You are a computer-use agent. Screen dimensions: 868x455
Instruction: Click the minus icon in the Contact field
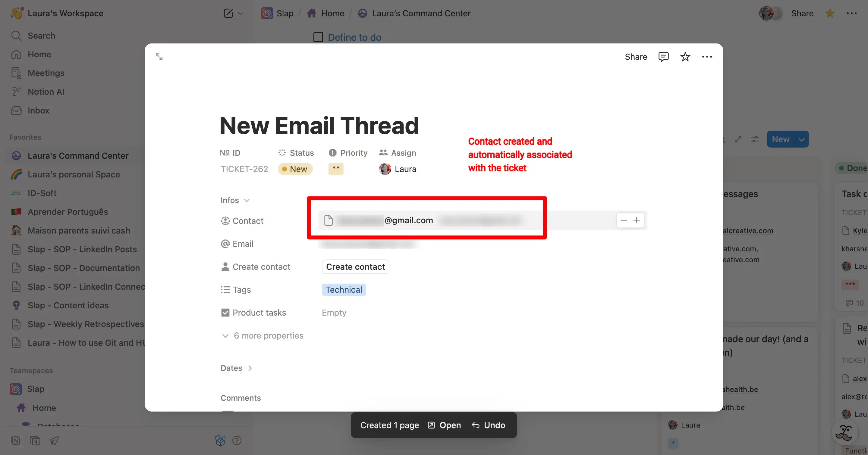click(624, 220)
